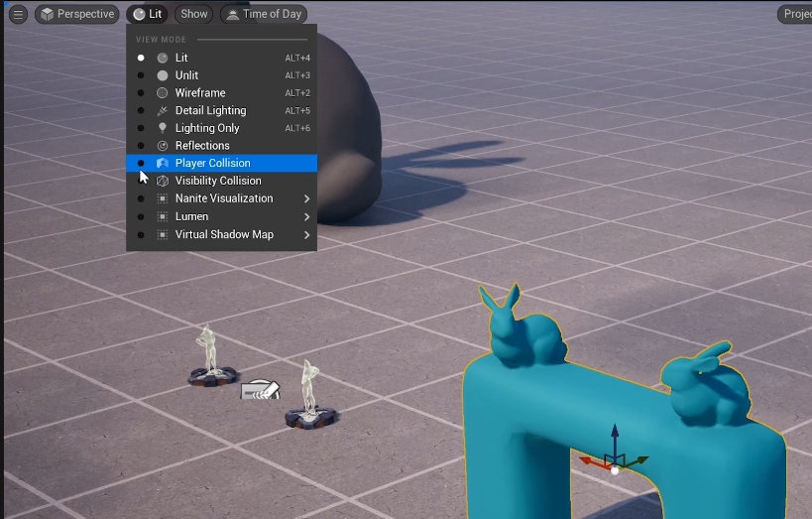Screen dimensions: 812x519
Task: Click the ALT+2 shortcut text
Action: click(297, 93)
